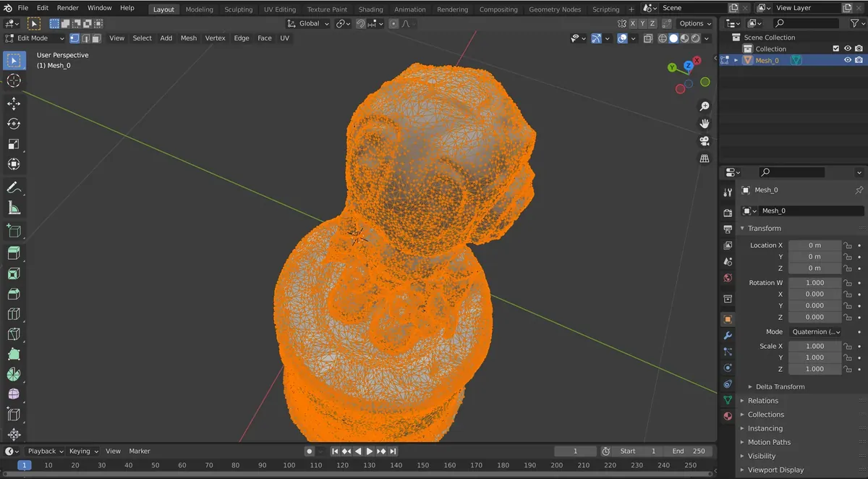Open the timeline Keying popover
Image resolution: width=868 pixels, height=479 pixels.
[x=83, y=451]
